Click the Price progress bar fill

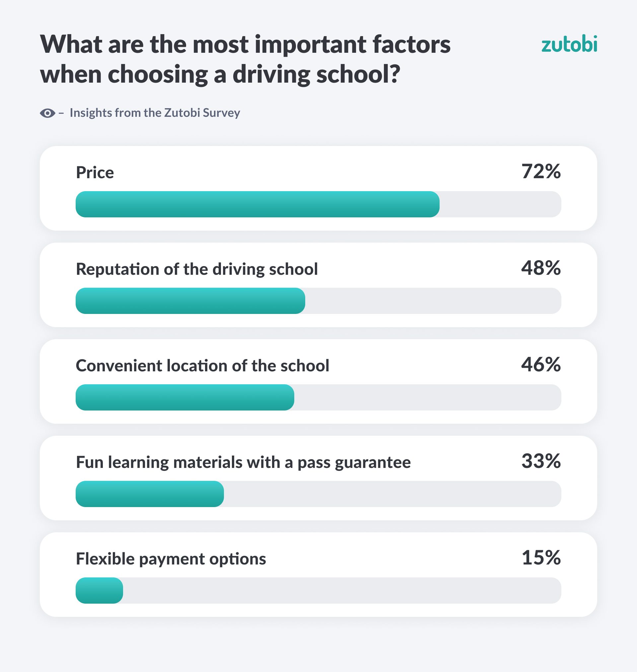pyautogui.click(x=257, y=204)
